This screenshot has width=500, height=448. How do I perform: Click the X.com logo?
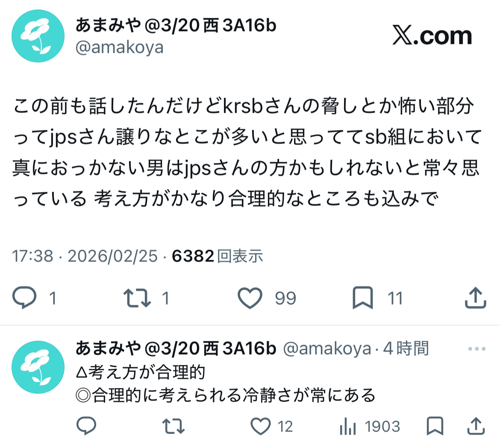[x=432, y=36]
